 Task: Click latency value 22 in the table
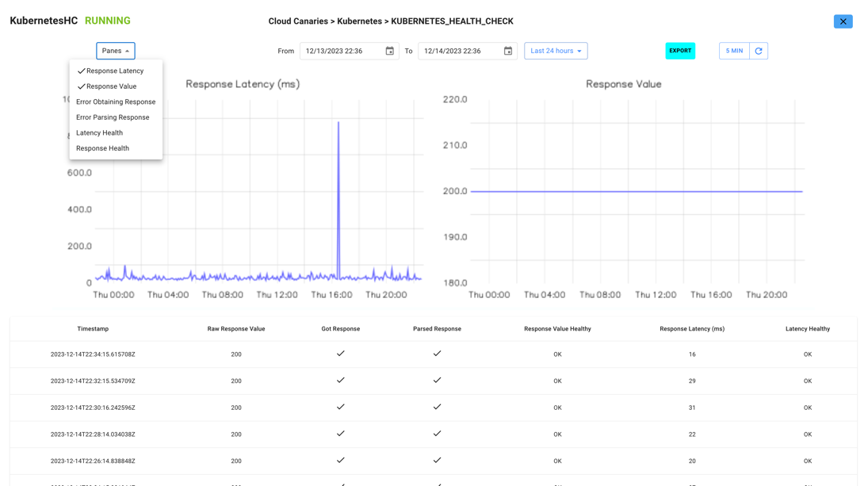click(x=692, y=434)
